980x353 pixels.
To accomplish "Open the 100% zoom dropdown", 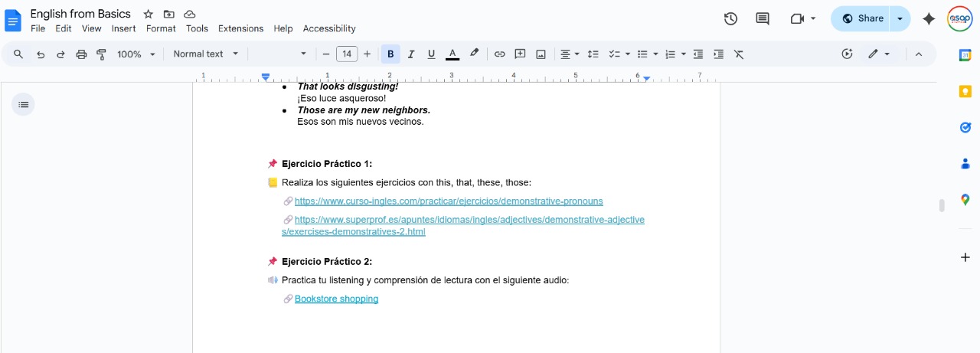I will coord(136,54).
